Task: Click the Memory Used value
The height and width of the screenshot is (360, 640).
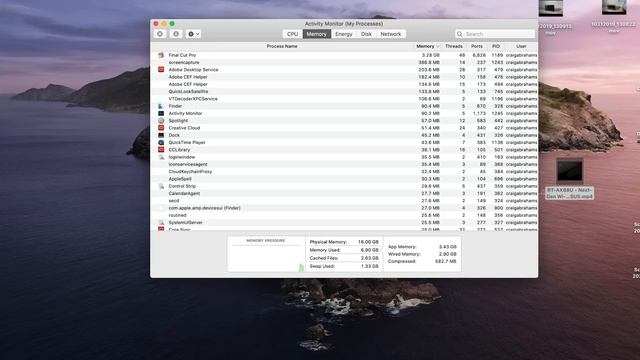Action: 369,250
